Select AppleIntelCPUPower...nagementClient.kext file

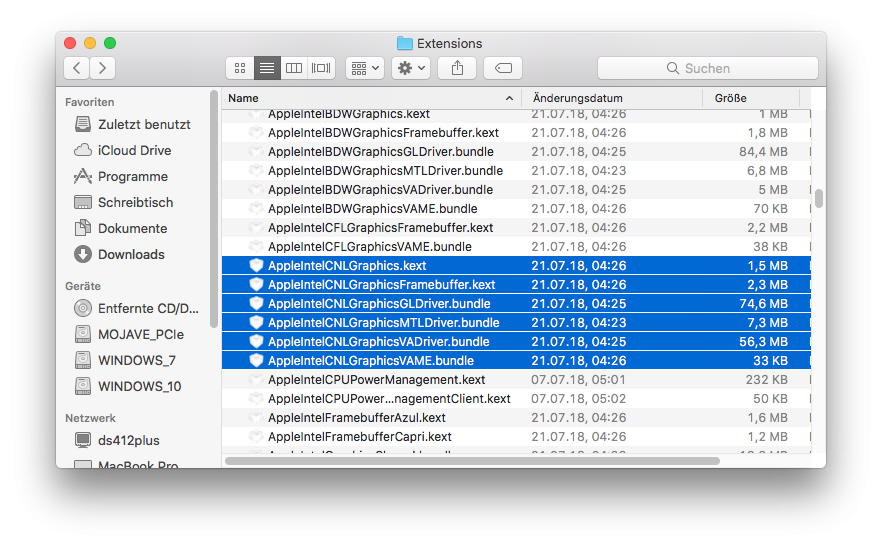click(x=516, y=399)
